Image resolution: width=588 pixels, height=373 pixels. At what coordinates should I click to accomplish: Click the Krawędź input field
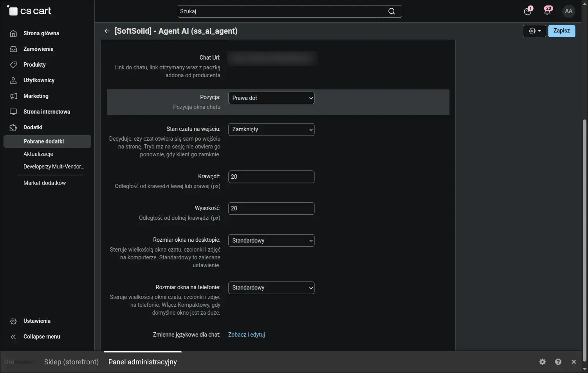[x=271, y=177]
